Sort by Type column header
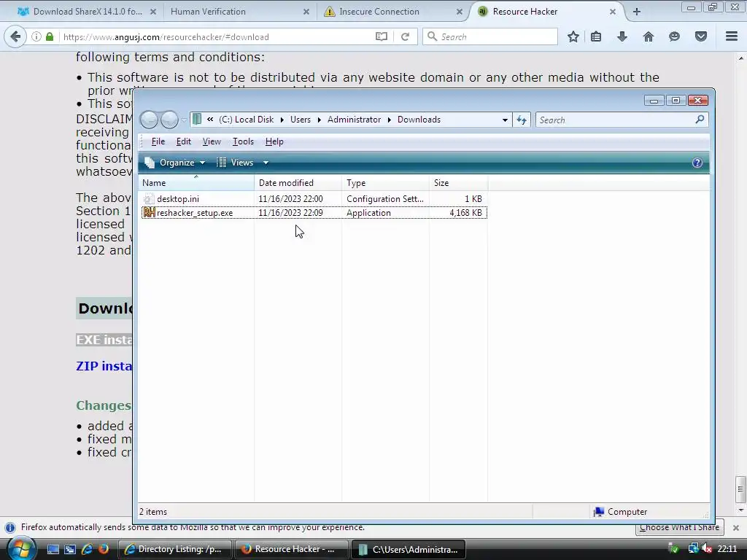747x560 pixels. tap(385, 183)
